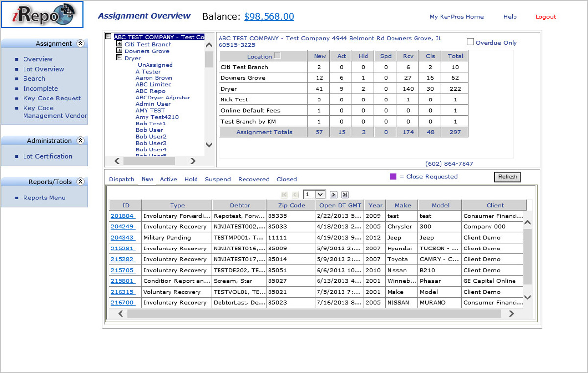Image resolution: width=588 pixels, height=373 pixels.
Task: Open Key Code Request link
Action: click(52, 99)
